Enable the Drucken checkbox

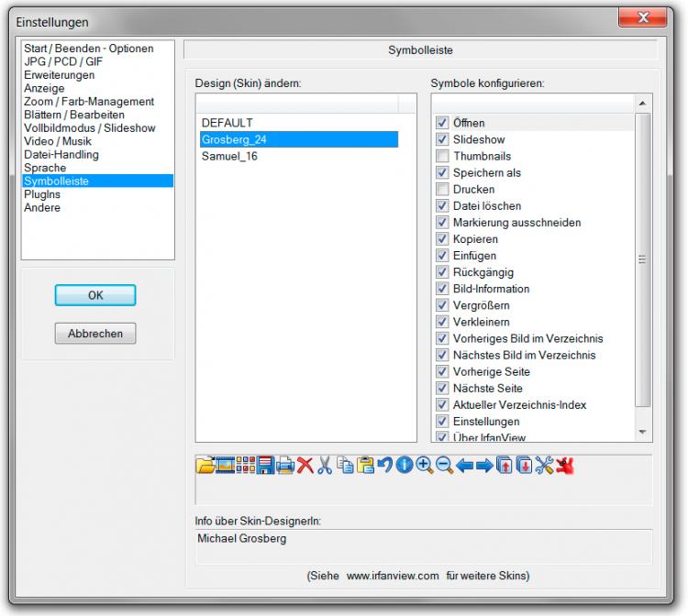click(442, 190)
